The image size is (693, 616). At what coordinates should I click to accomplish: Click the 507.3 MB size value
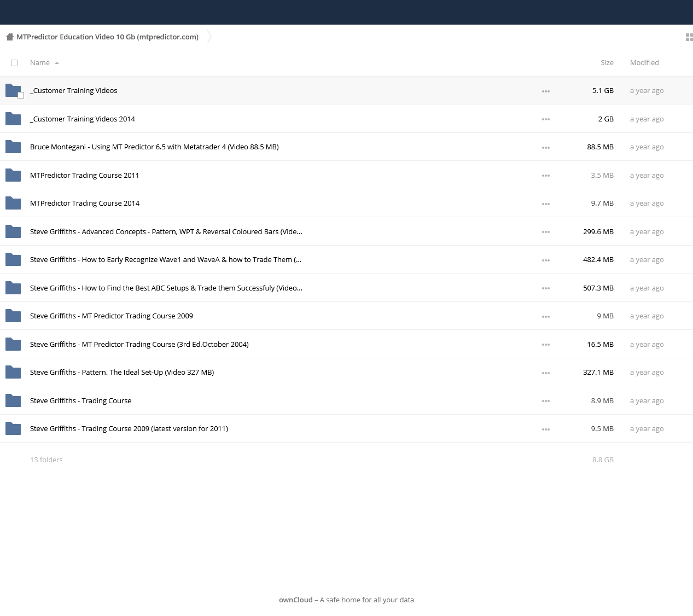point(598,288)
